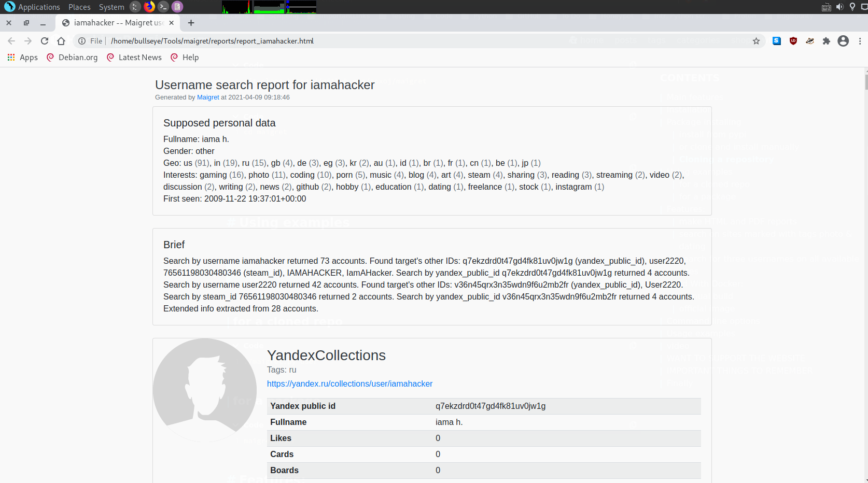868x483 pixels.
Task: Click the Supposed personal data heading
Action: [x=219, y=123]
